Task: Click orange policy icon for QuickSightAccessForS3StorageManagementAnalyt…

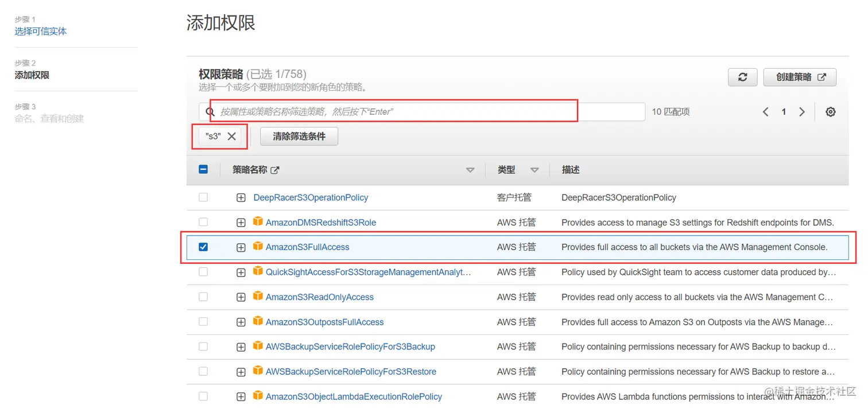Action: (x=258, y=271)
